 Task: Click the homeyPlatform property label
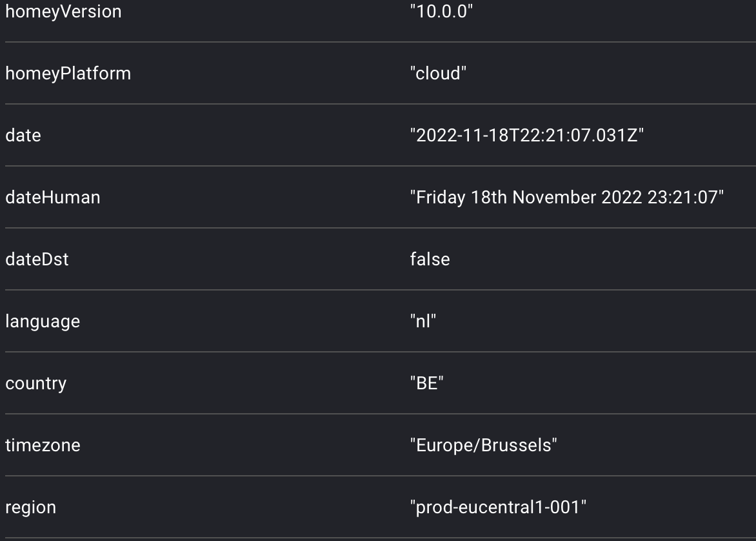click(68, 74)
